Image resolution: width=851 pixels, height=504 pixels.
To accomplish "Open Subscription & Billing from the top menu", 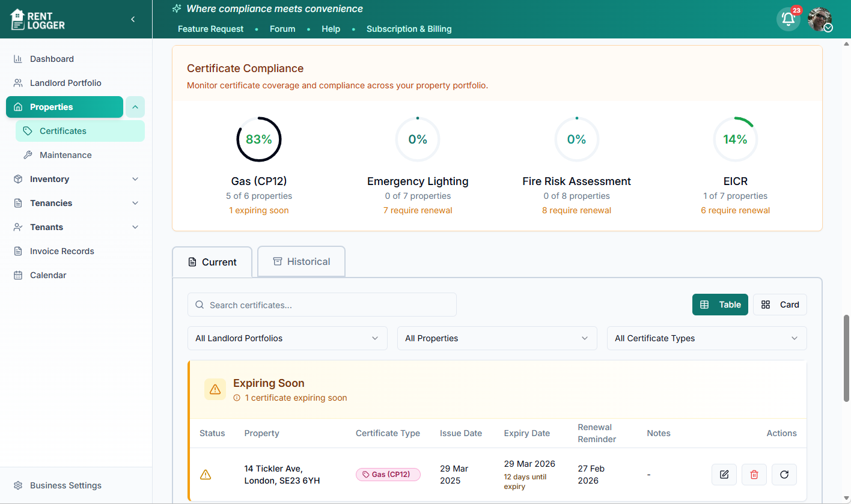I will click(409, 28).
